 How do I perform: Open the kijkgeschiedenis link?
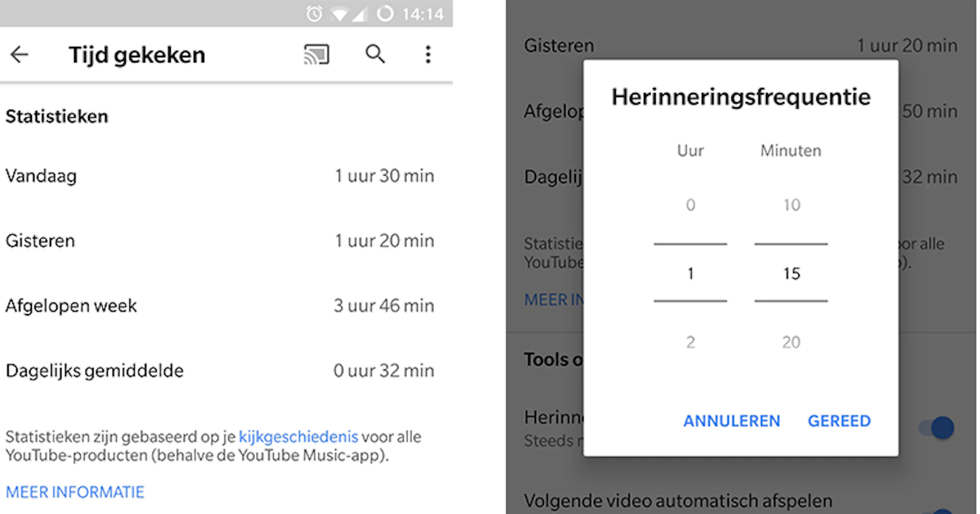(298, 437)
